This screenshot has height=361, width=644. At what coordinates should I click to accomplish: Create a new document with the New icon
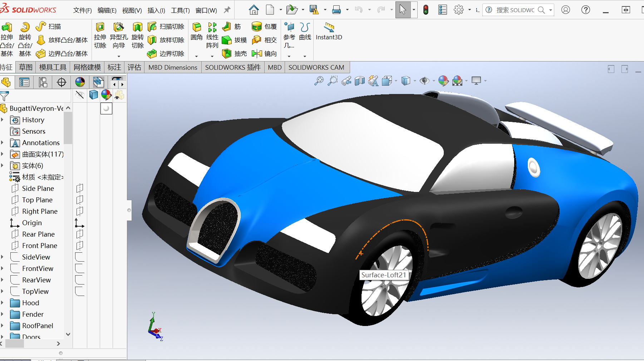tap(270, 10)
